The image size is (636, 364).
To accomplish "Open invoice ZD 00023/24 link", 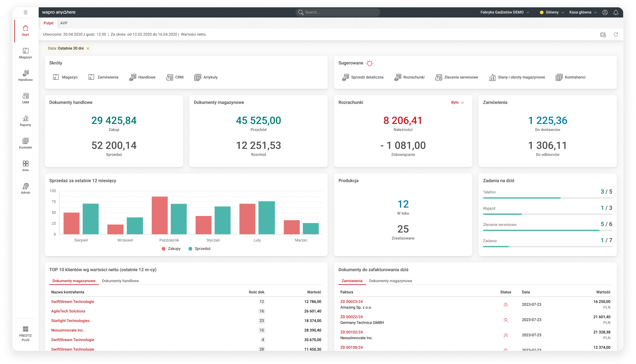I will 351,302.
